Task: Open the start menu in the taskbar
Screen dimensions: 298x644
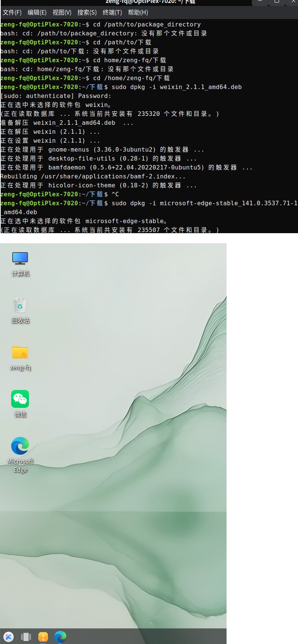Action: [9, 637]
